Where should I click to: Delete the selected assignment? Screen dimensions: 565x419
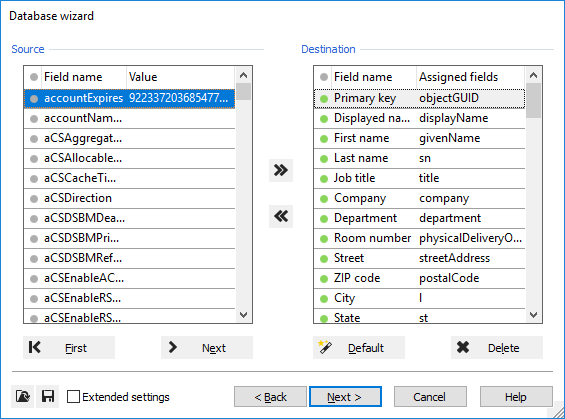coord(497,348)
